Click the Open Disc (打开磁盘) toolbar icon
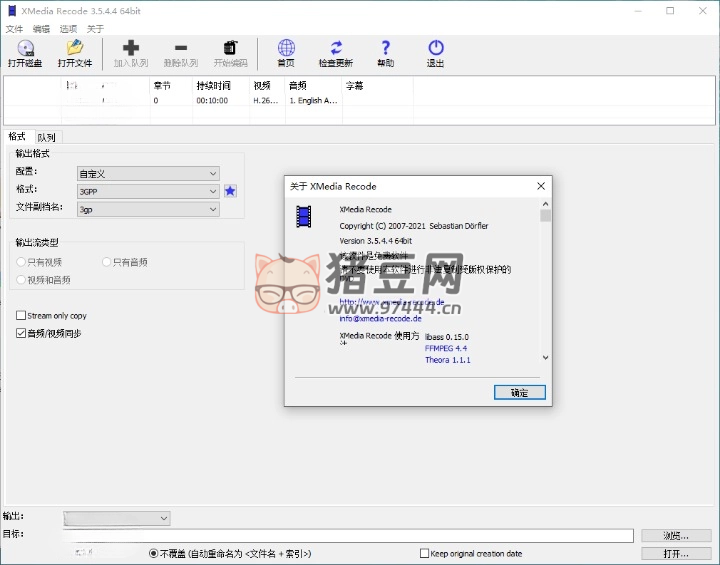The width and height of the screenshot is (720, 565). click(x=24, y=48)
